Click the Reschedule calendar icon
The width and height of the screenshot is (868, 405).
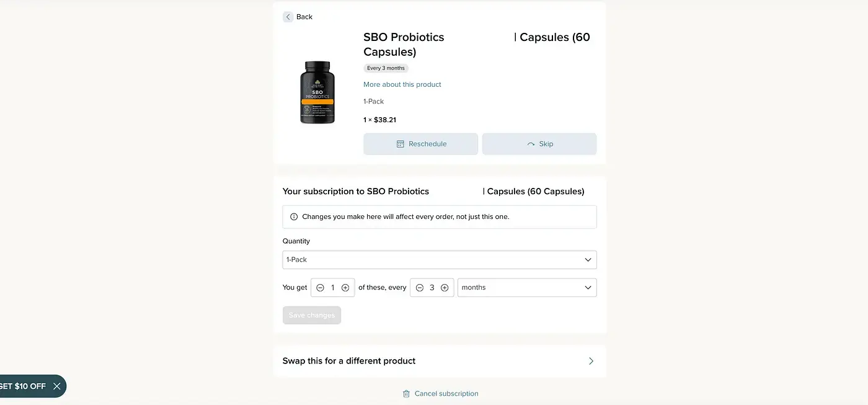coord(401,144)
